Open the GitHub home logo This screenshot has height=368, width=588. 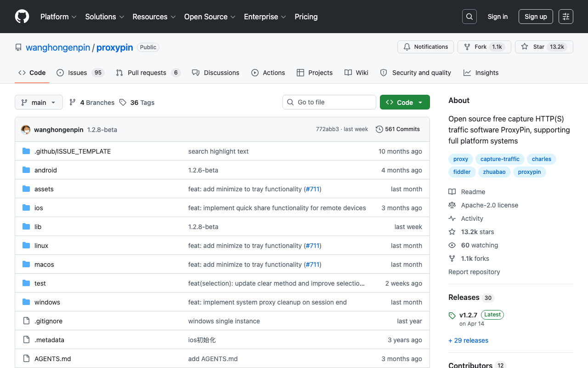pyautogui.click(x=22, y=17)
